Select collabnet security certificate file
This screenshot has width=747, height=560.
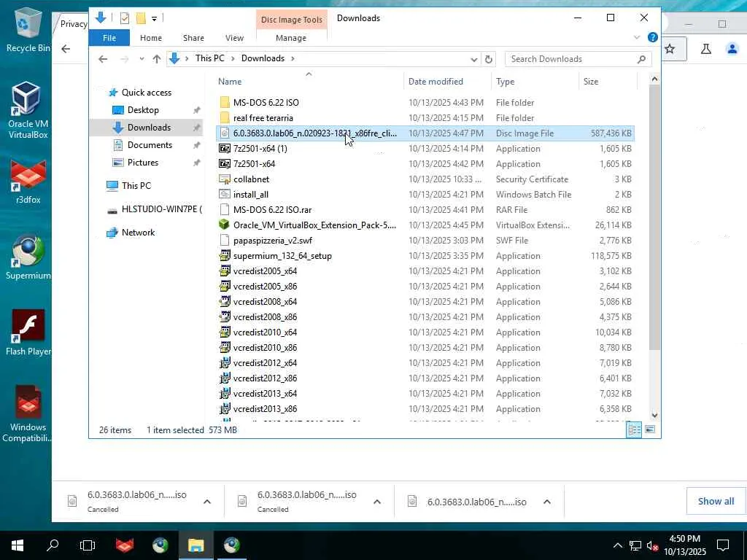click(x=425, y=179)
